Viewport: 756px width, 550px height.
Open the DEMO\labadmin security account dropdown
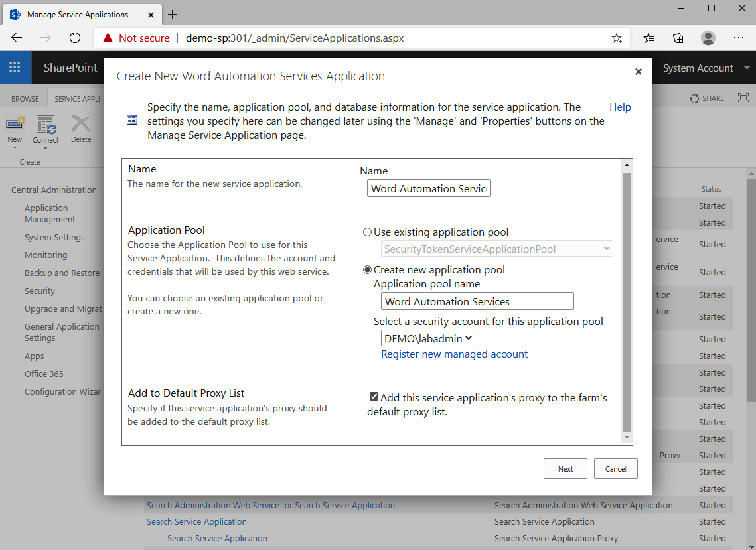pyautogui.click(x=427, y=338)
